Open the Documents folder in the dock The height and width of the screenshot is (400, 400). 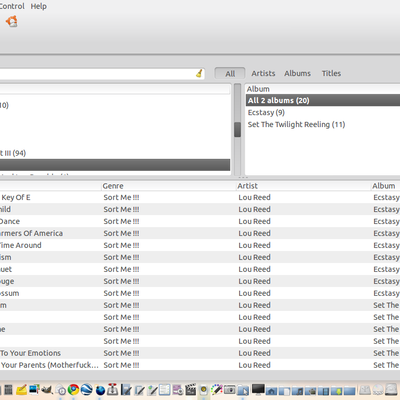(x=284, y=391)
